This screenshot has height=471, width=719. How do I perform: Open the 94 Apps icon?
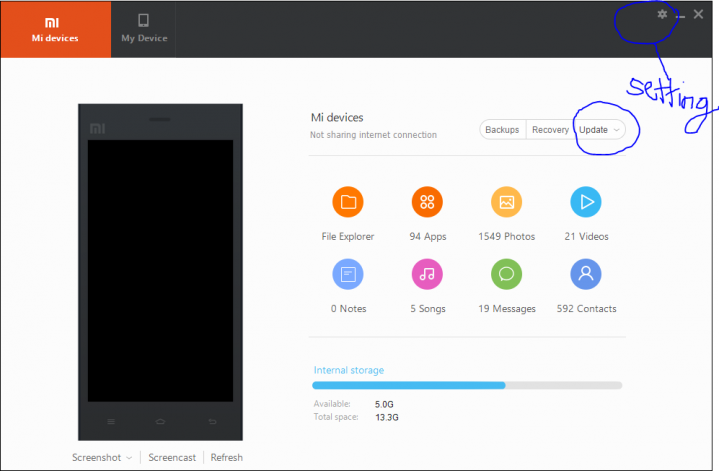427,202
